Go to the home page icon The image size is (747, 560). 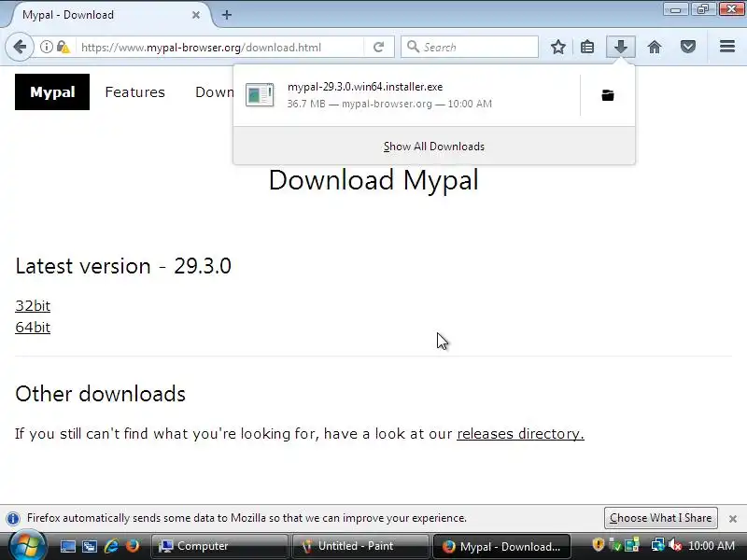[x=655, y=47]
